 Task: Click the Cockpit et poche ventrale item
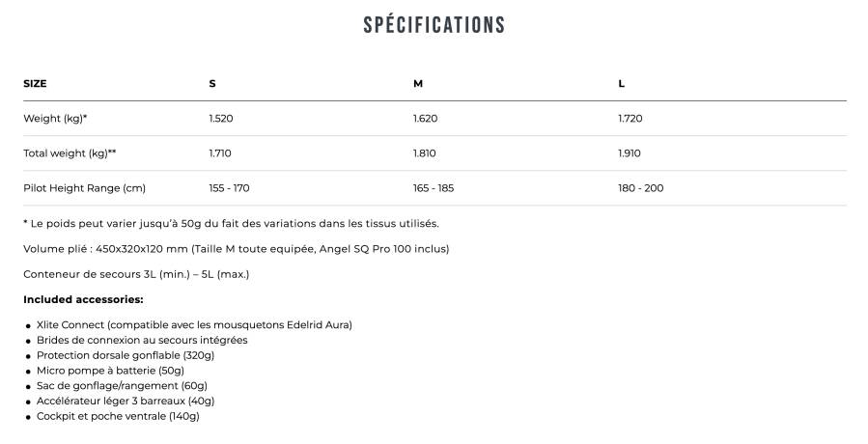pyautogui.click(x=118, y=416)
